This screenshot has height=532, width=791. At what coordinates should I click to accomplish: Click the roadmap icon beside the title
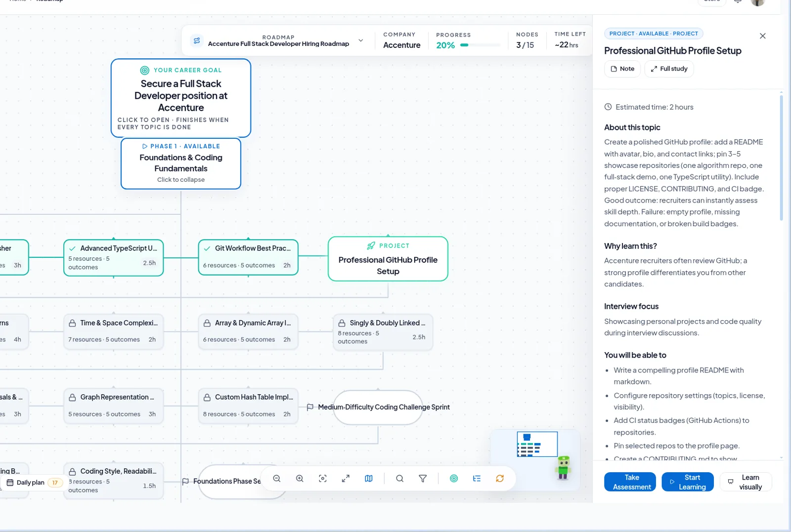point(197,41)
